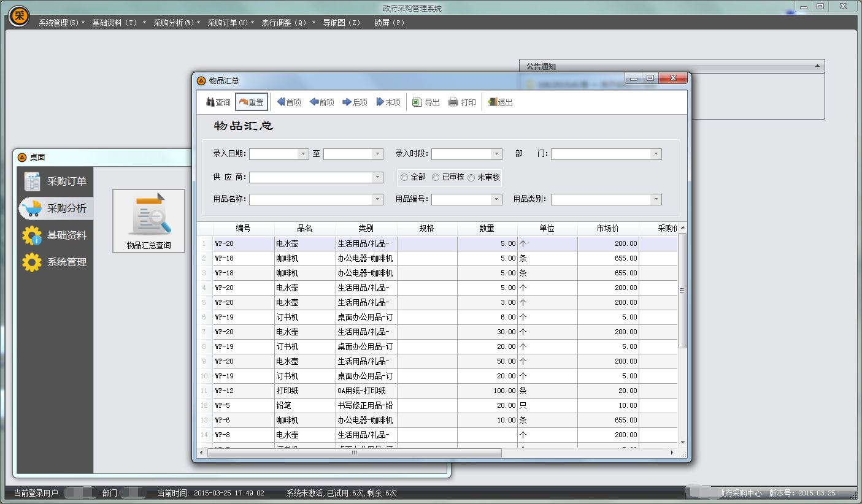This screenshot has height=504, width=862.
Task: Expand the 供应商 dropdown
Action: (x=378, y=177)
